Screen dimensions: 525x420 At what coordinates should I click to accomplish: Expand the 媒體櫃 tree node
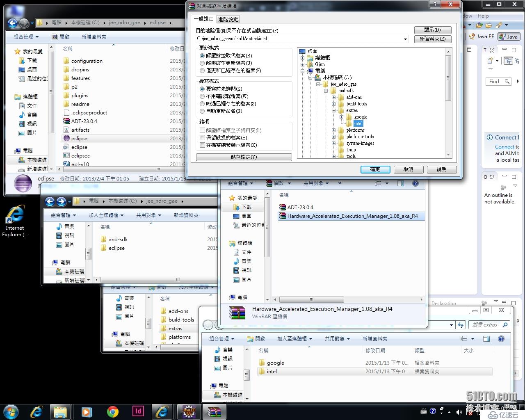coord(303,58)
